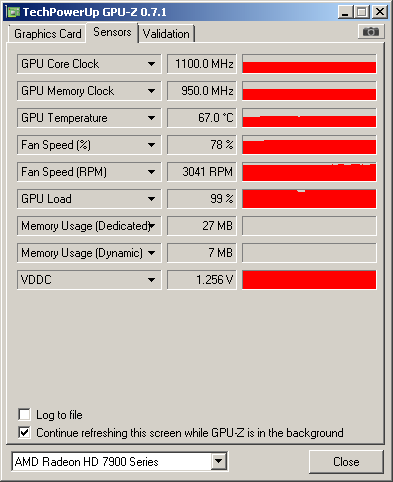
Task: Open the VDDC sensor dropdown
Action: (151, 280)
